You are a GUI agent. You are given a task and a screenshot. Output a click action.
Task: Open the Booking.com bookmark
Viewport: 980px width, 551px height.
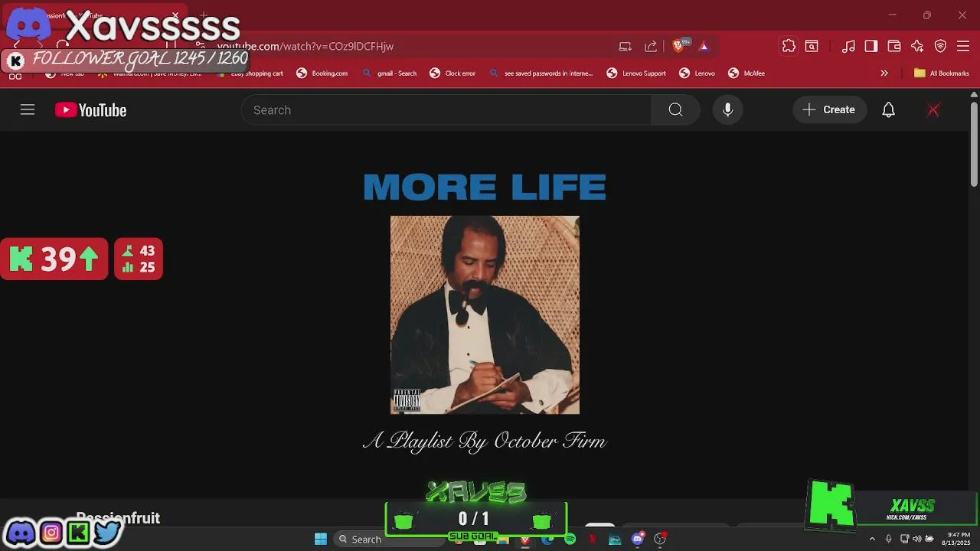[x=322, y=73]
